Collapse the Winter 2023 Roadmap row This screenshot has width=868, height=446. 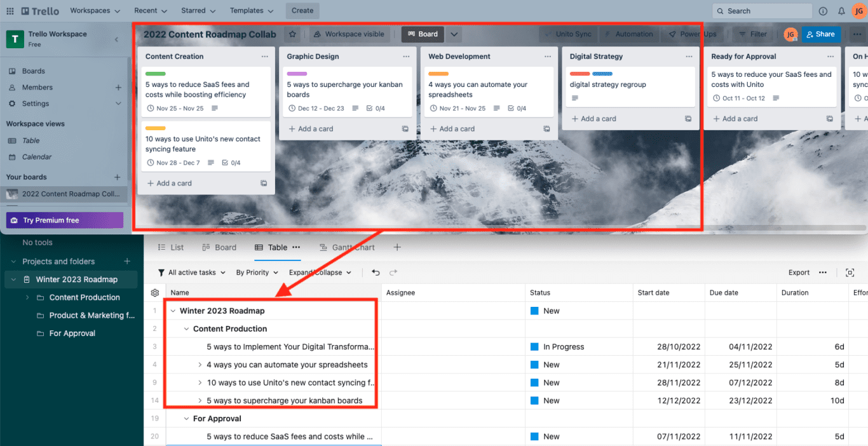coord(173,311)
